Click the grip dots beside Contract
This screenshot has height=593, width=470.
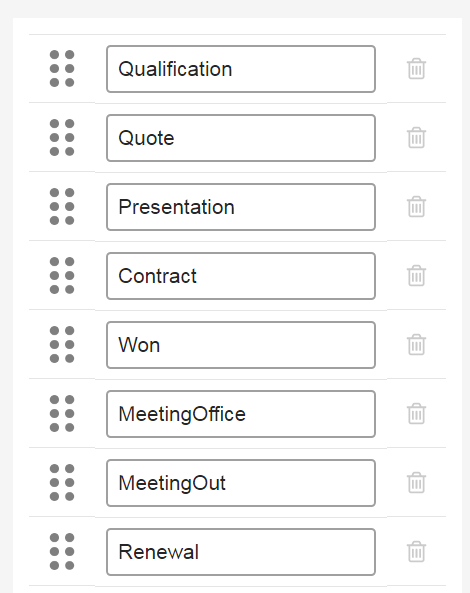click(x=62, y=276)
